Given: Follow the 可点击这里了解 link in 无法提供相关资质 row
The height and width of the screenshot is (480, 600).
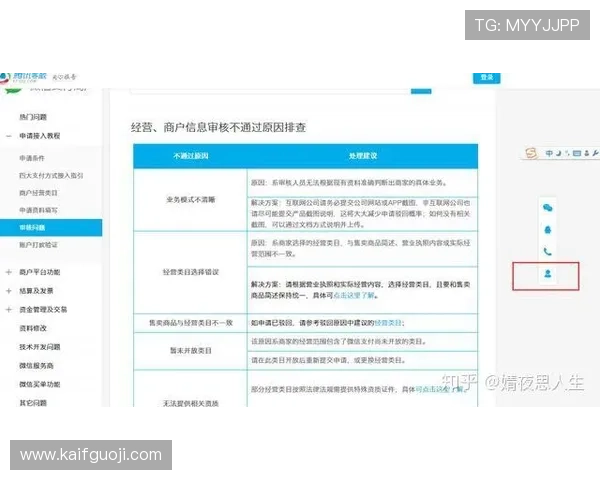Looking at the screenshot, I should click(x=439, y=389).
